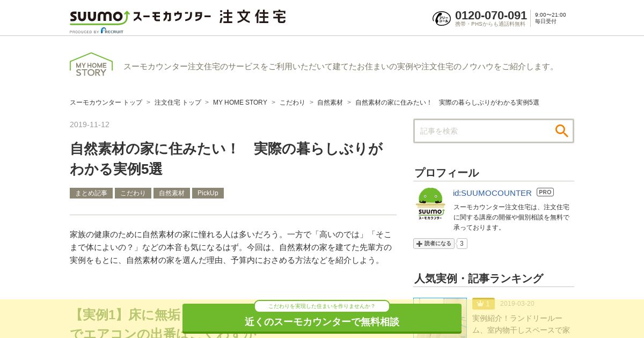Select the 自然素材 tag under the title
Screen dimensions: 644x338
point(172,193)
